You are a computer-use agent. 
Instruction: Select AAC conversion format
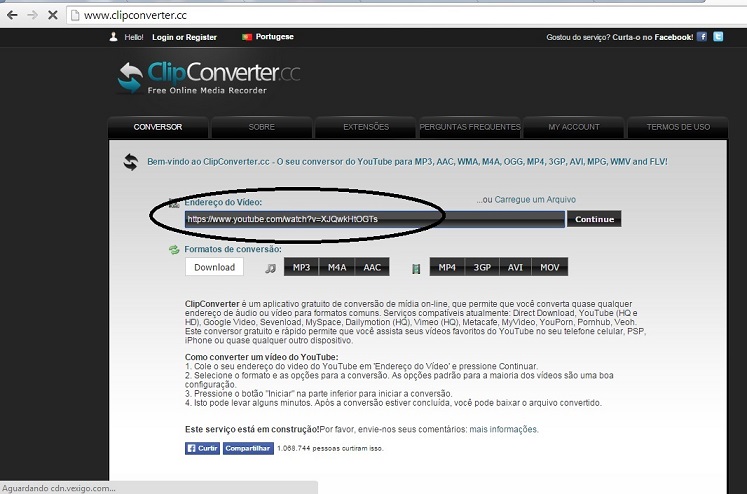pos(372,267)
